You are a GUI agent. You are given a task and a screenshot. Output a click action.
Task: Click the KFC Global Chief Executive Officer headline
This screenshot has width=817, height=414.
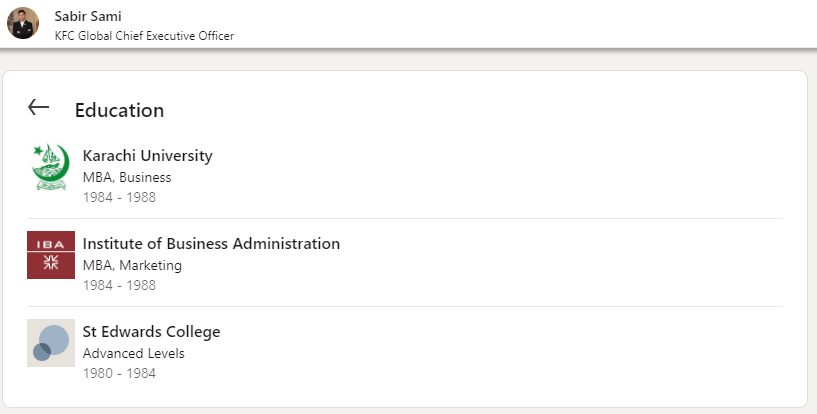(144, 36)
